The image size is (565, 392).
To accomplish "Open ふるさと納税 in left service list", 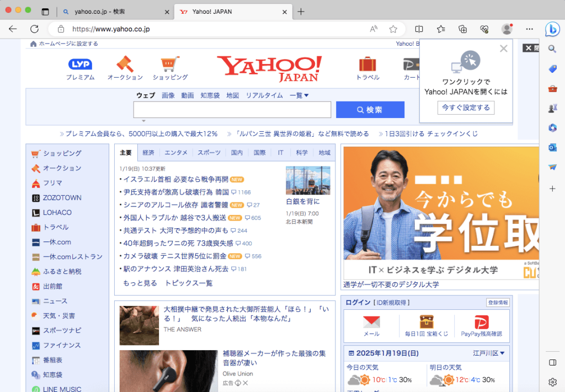I will click(x=62, y=271).
